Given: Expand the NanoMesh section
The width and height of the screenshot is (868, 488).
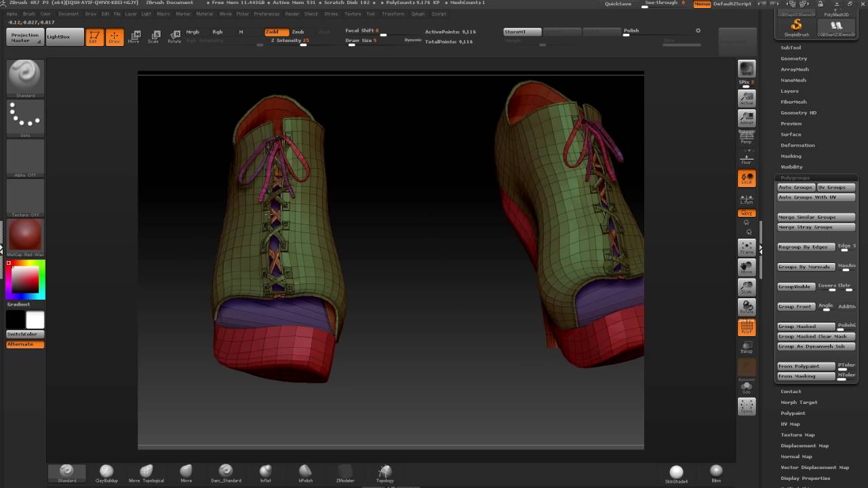Looking at the screenshot, I should click(793, 80).
